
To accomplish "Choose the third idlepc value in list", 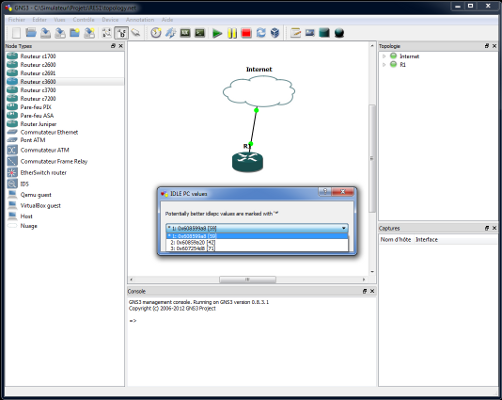I will pos(257,248).
